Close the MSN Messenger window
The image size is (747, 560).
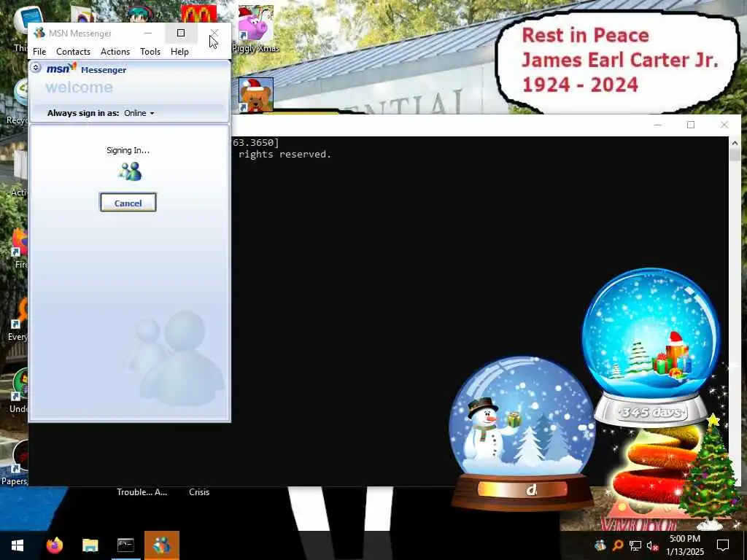click(x=214, y=33)
